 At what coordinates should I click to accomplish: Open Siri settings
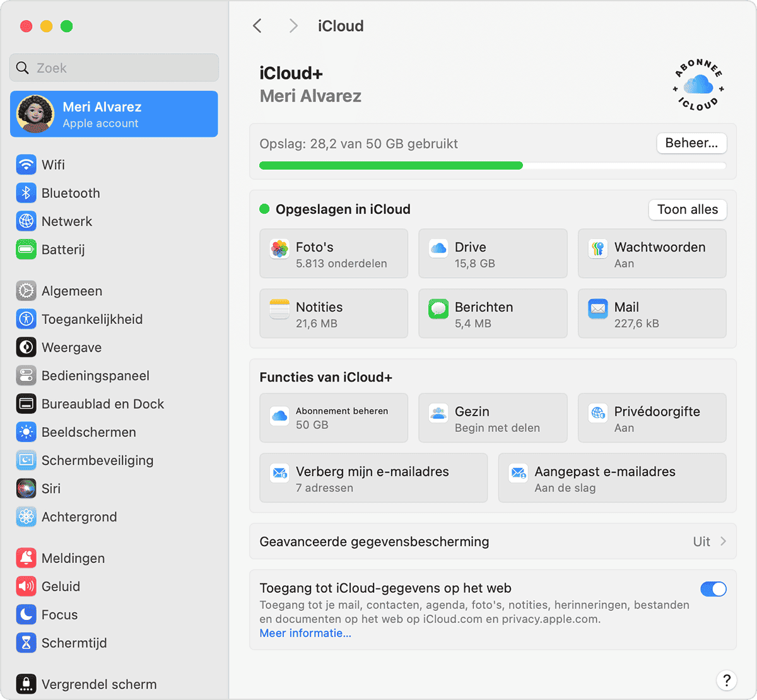pyautogui.click(x=38, y=489)
